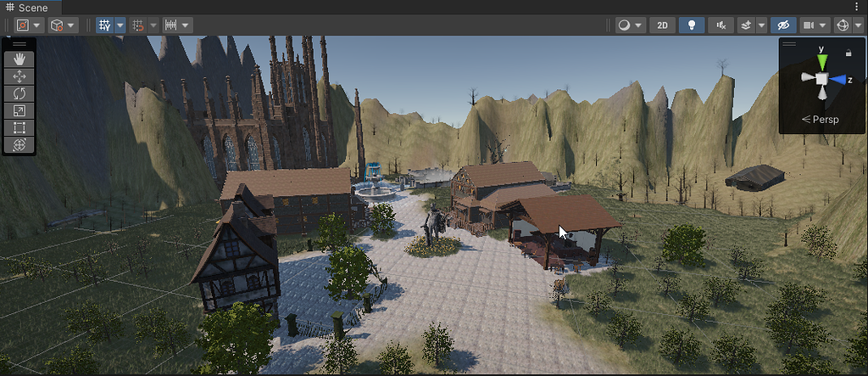Select the dark barn on distant hillside
Screen dimensions: 868x376
point(755,177)
